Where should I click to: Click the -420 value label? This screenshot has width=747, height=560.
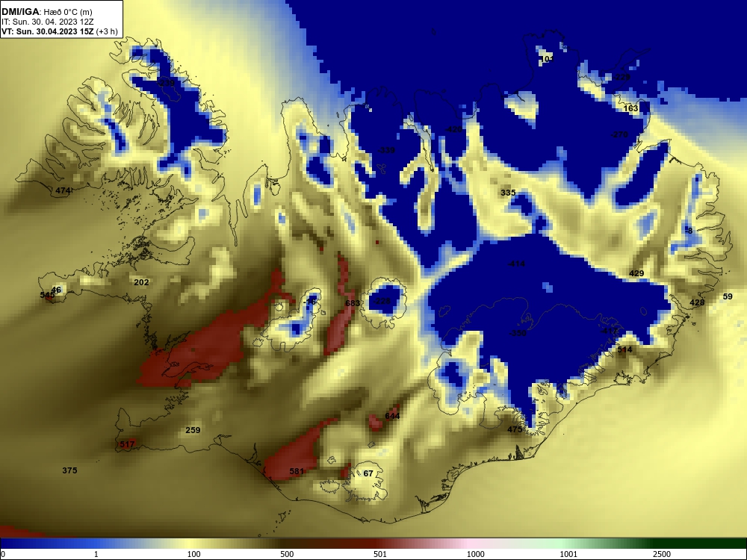pos(453,129)
